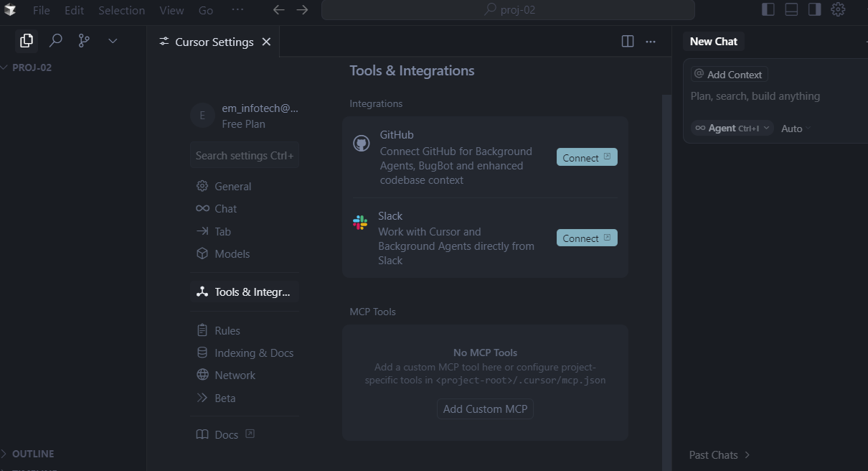
Task: Click the MCP Tools section label
Action: 372,312
